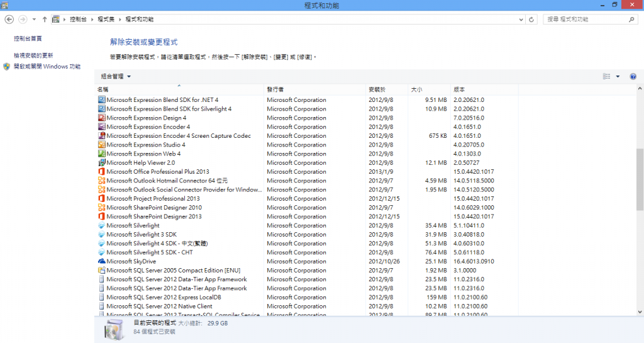The height and width of the screenshot is (343, 644).
Task: Open the address bar history dropdown
Action: pos(519,20)
